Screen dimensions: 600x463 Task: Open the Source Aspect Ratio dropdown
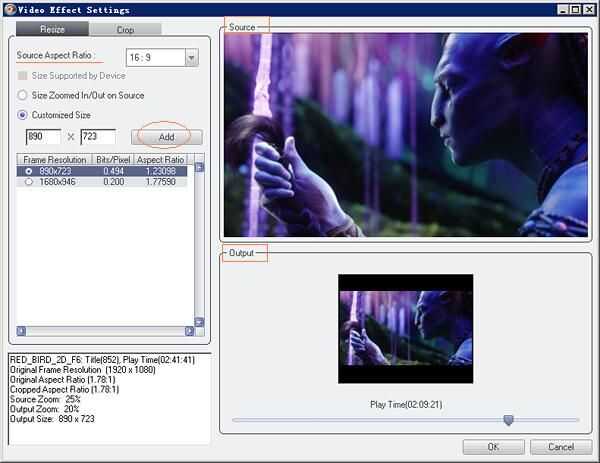(x=191, y=58)
